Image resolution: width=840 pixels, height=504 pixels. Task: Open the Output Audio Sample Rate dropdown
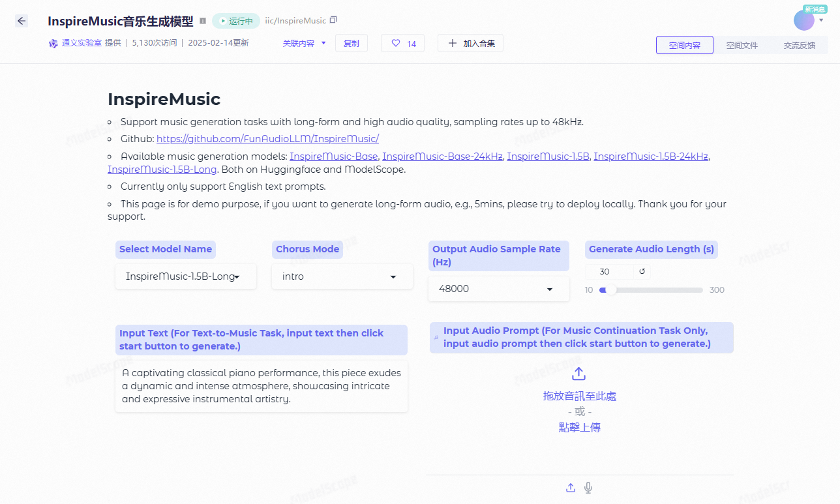tap(499, 289)
